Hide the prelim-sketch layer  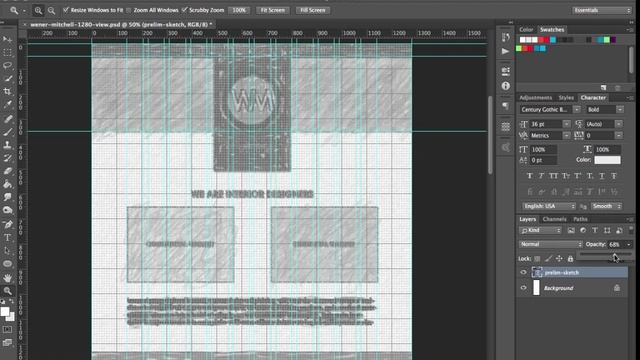(523, 272)
